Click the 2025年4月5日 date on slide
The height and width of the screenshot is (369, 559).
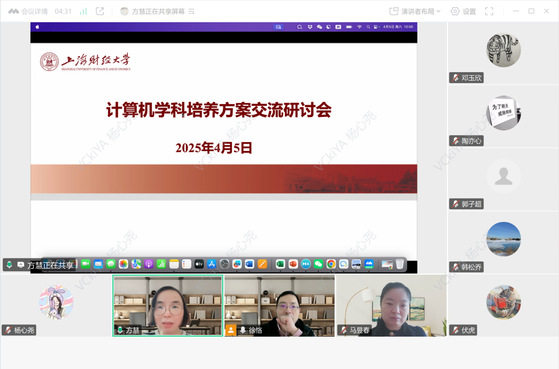[x=214, y=148]
